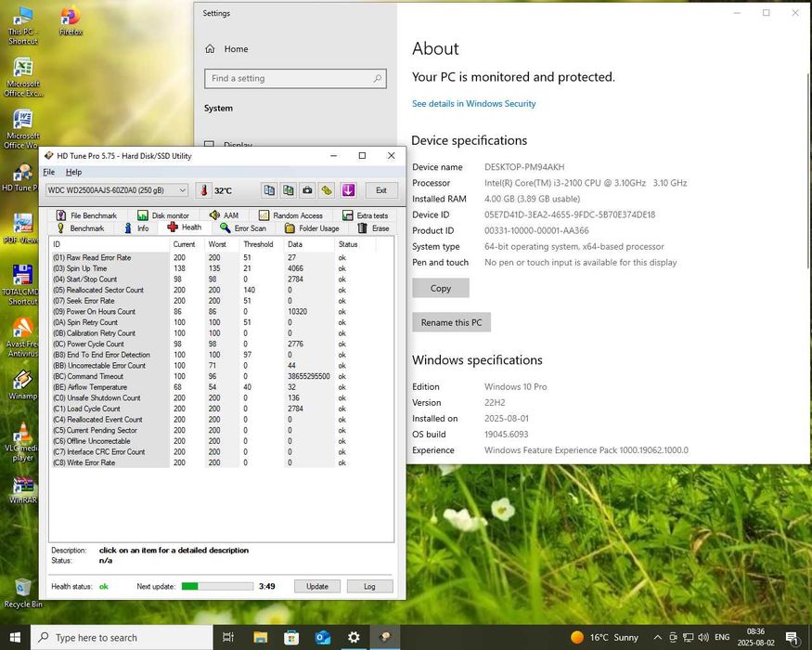Select the Winamp desktop icon

23,385
